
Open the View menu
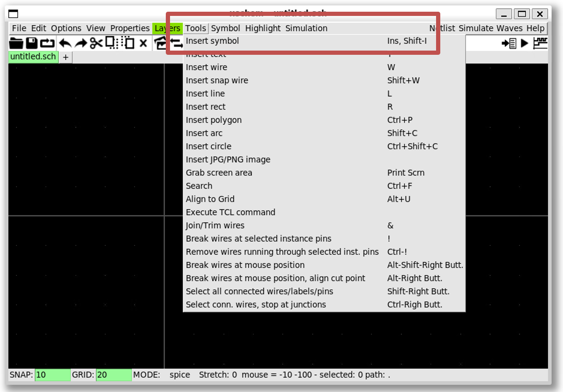pyautogui.click(x=96, y=28)
